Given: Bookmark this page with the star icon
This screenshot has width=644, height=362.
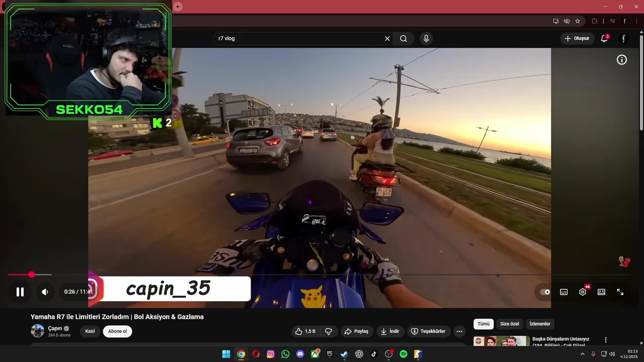Looking at the screenshot, I should pos(578,21).
